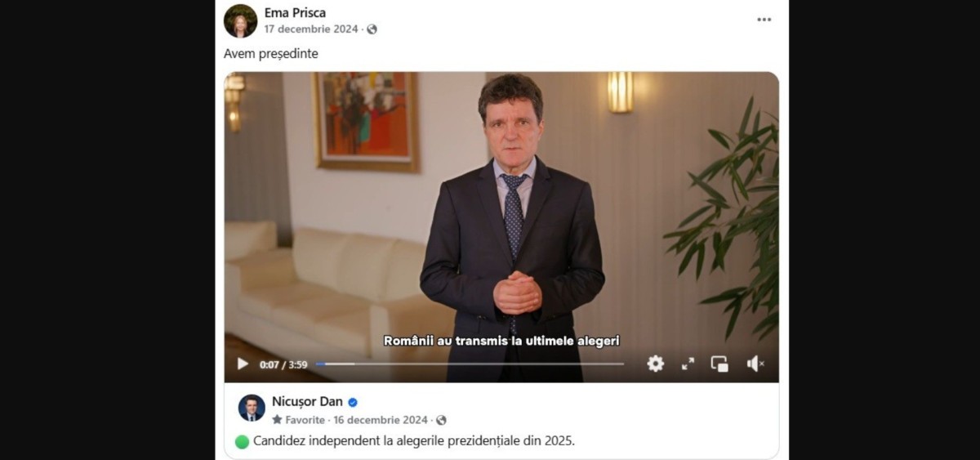Click globe icon beside 16 decembrie 2024
980x460 pixels.
(x=441, y=420)
